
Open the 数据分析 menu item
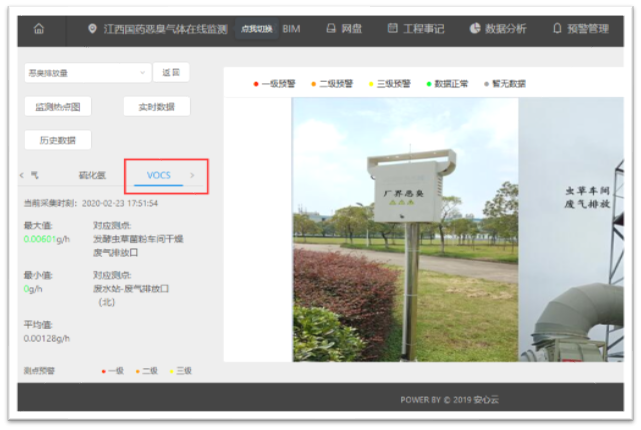coord(506,29)
